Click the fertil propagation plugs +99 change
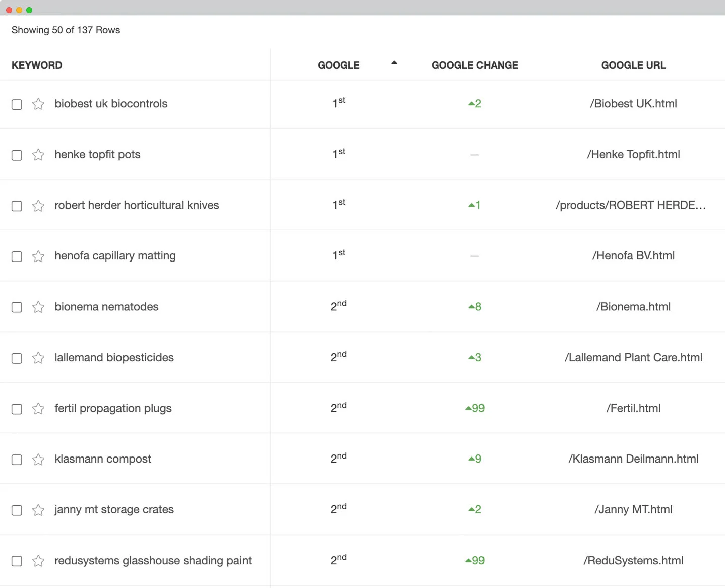Viewport: 725px width, 588px height. click(x=475, y=408)
